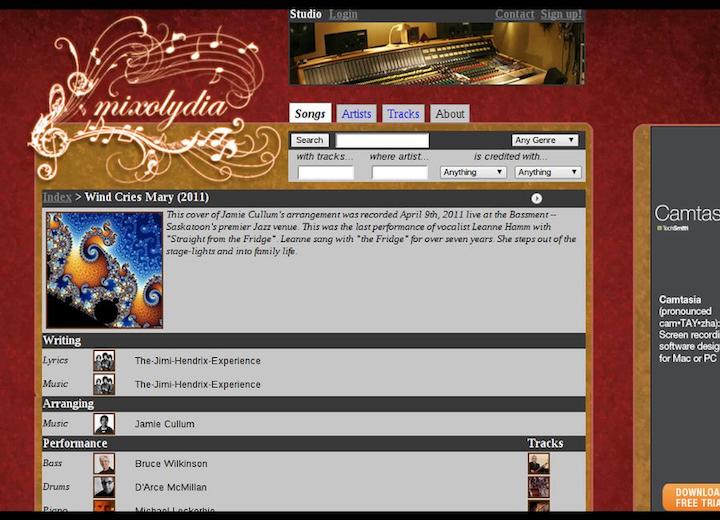
Task: Open Bruce Wilkinson's artist thumbnail
Action: (104, 463)
